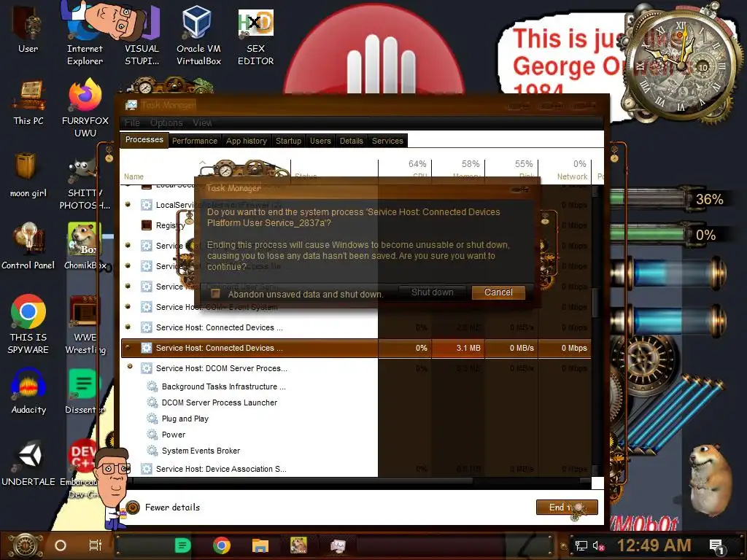Image resolution: width=747 pixels, height=560 pixels.
Task: Open the View menu in Task Manager
Action: tap(202, 122)
